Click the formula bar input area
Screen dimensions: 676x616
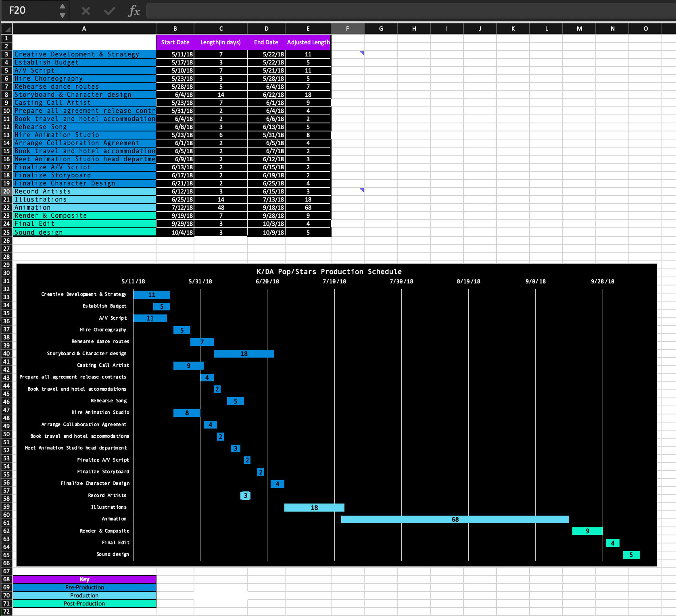coord(411,11)
